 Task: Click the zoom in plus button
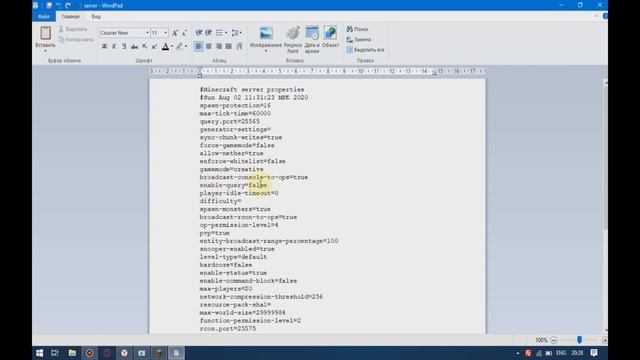[x=604, y=340]
